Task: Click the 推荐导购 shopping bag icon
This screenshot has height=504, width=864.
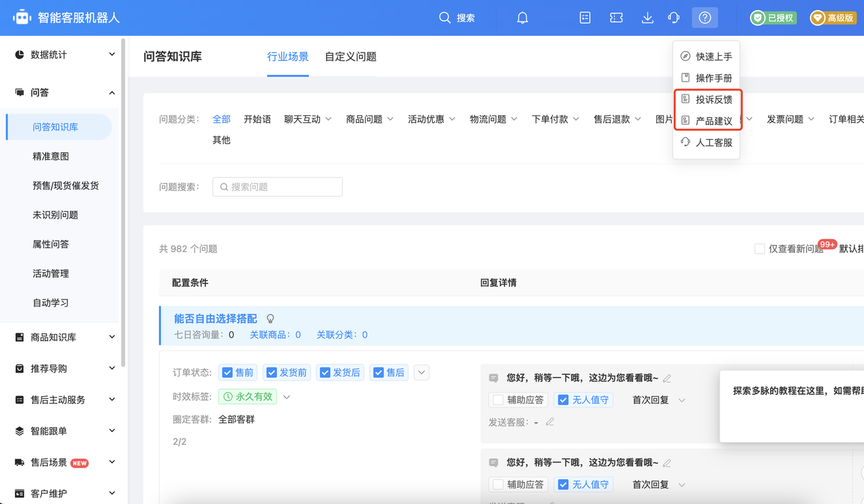Action: (x=20, y=368)
